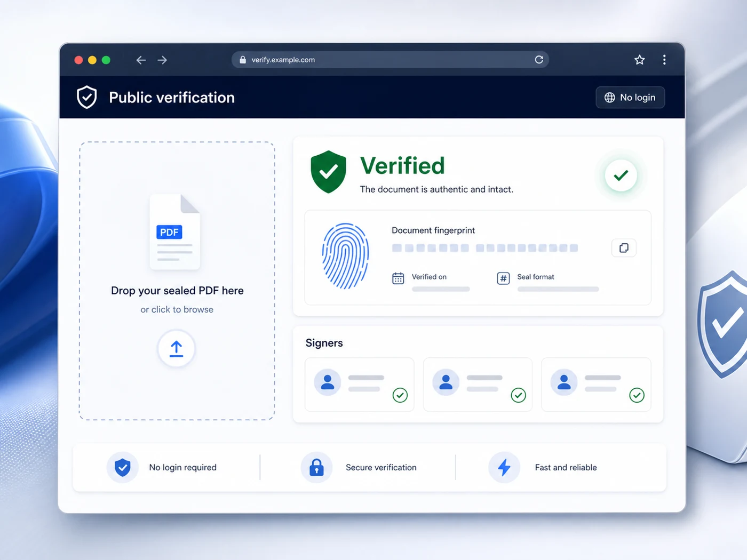Click the shield icon by No login required
This screenshot has width=747, height=560.
click(x=123, y=468)
